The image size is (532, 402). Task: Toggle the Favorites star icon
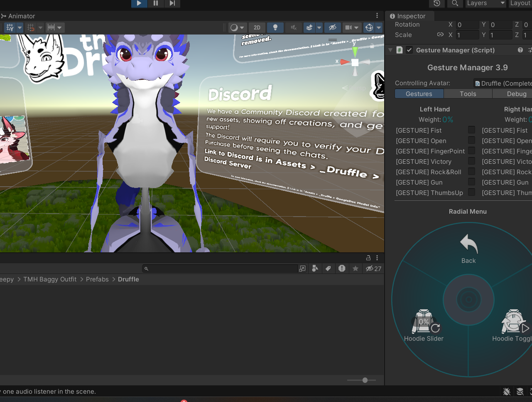pyautogui.click(x=355, y=269)
